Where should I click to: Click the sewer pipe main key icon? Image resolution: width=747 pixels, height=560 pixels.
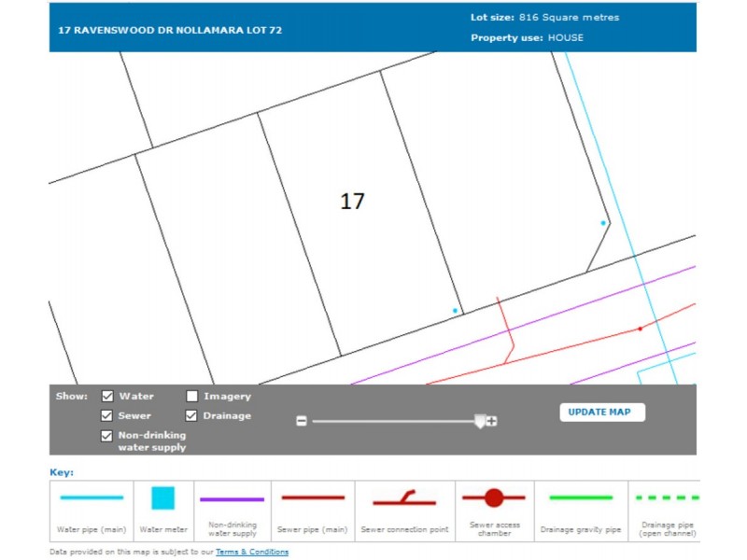tap(313, 498)
